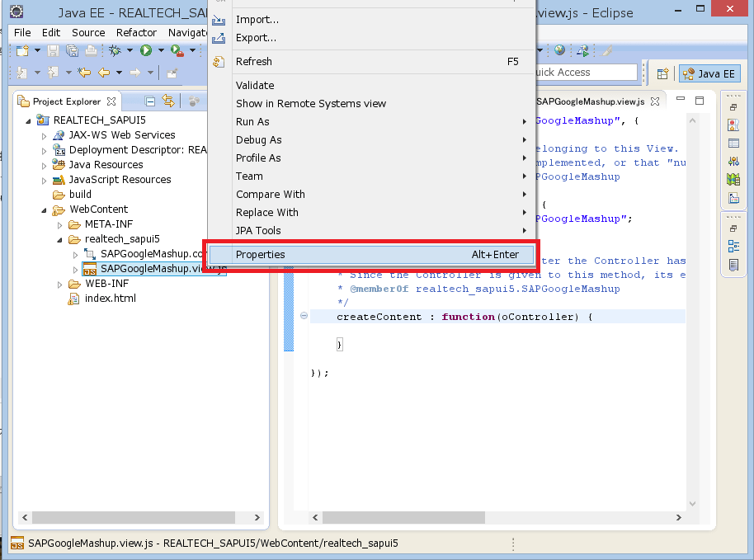
Task: Select index.html in Project Explorer
Action: (110, 299)
